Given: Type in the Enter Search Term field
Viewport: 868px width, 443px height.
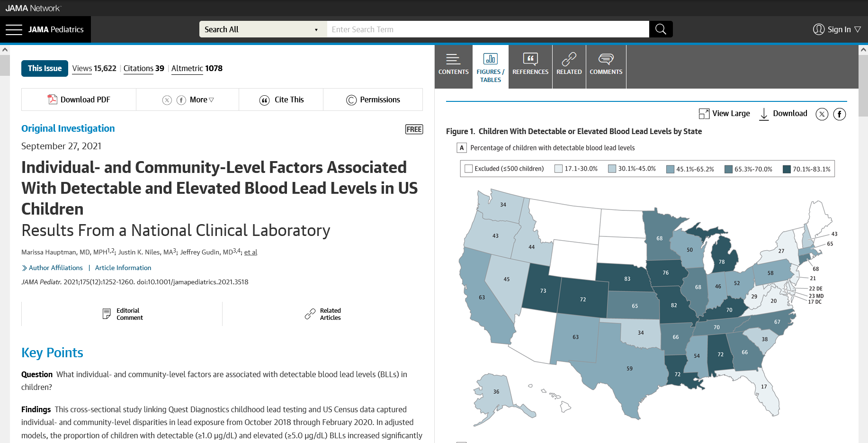Looking at the screenshot, I should click(488, 29).
